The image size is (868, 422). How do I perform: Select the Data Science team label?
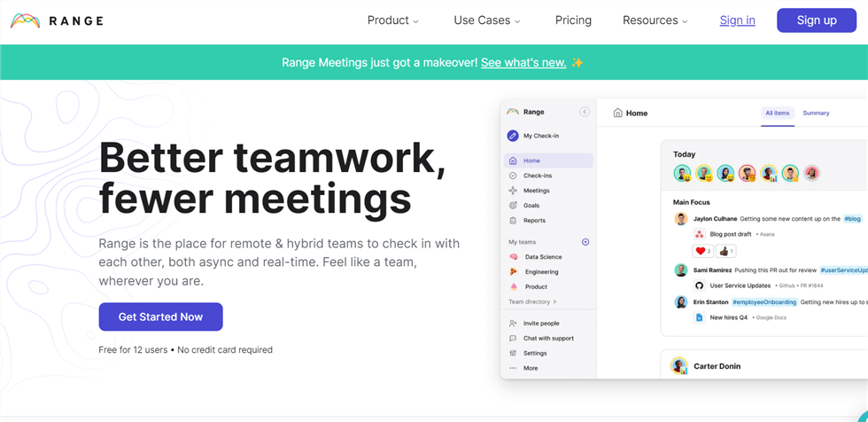[x=544, y=257]
